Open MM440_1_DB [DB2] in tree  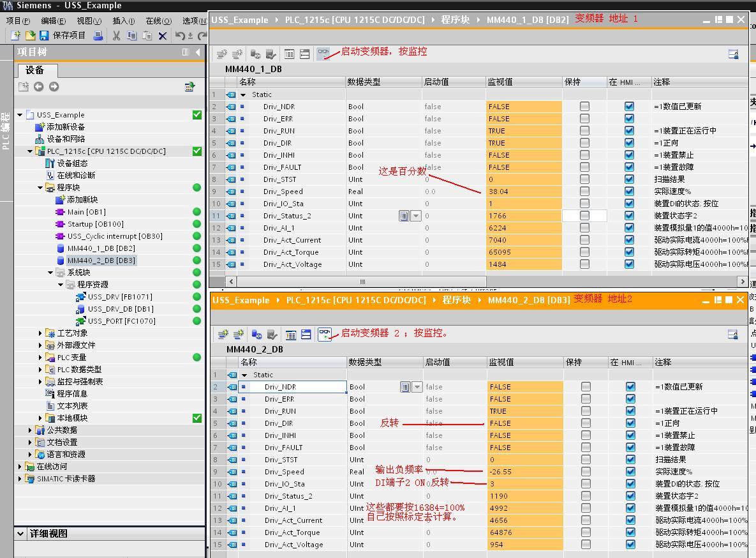[x=101, y=248]
